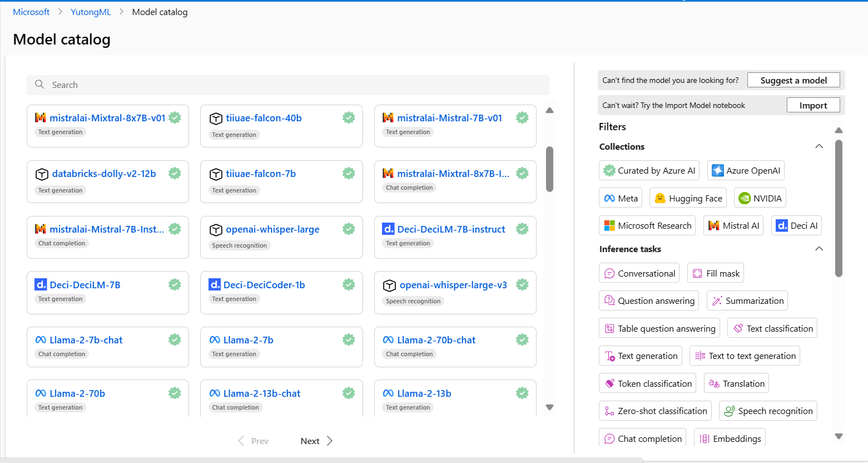868x463 pixels.
Task: Open the tiiuae-falcon-7b model link
Action: click(261, 174)
